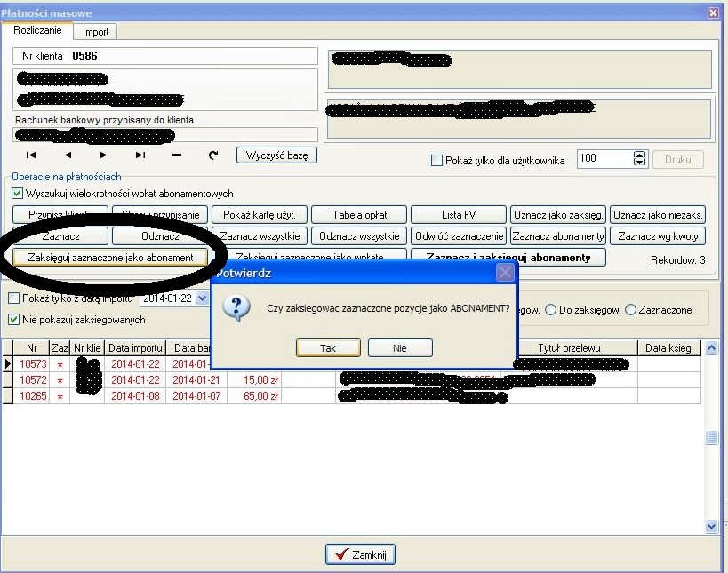Confirm with the Tak button
The height and width of the screenshot is (573, 728).
pos(328,348)
